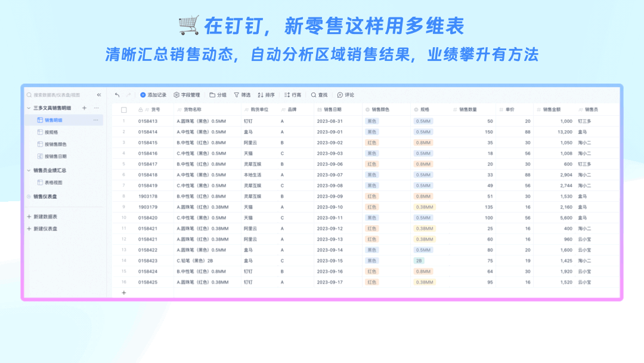Click the 2B spec tag
The width and height of the screenshot is (644, 363).
419,261
